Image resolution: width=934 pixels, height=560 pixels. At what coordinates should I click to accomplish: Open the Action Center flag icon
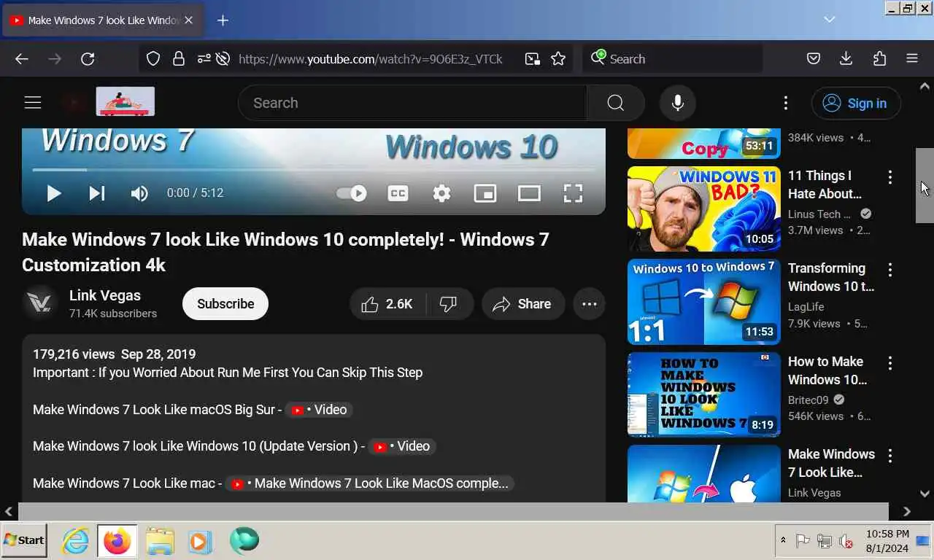[803, 540]
